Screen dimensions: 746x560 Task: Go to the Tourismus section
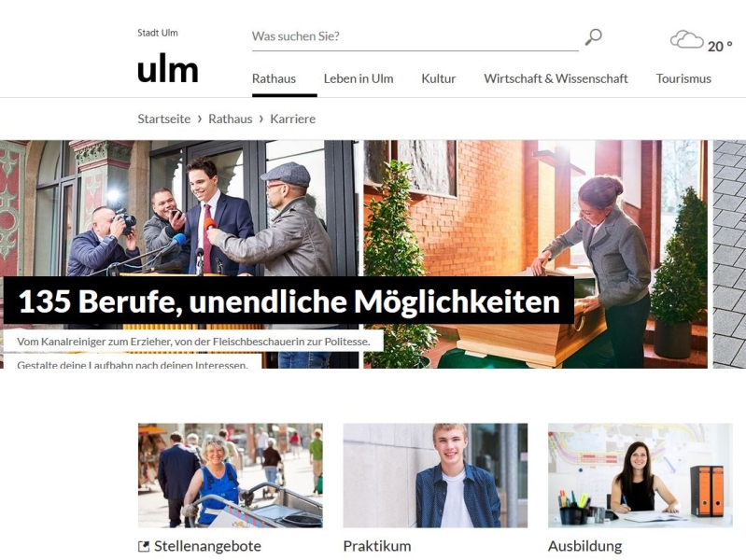coord(683,78)
